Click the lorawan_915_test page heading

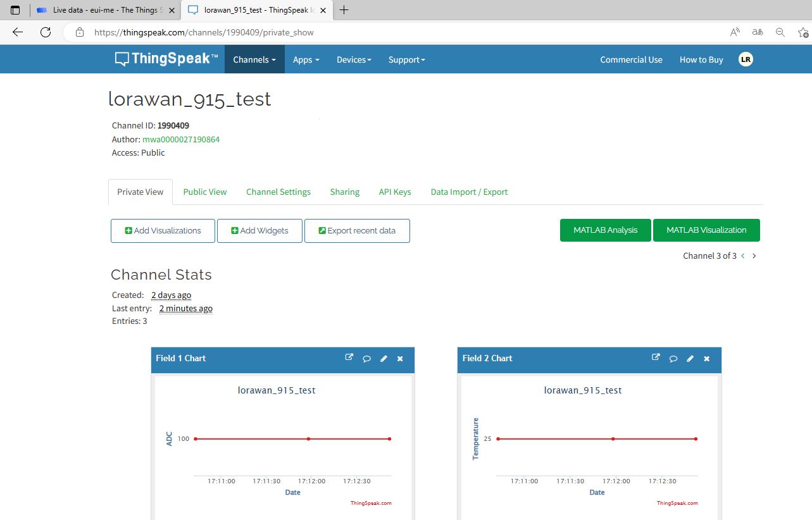[189, 99]
